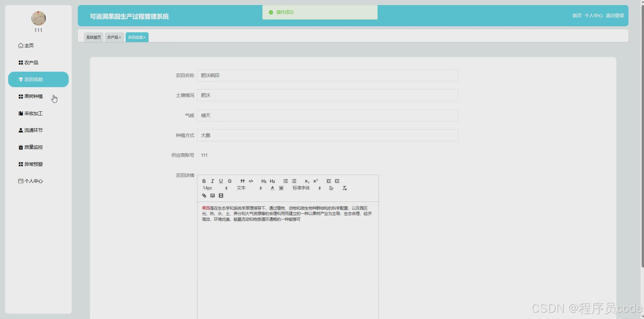Viewport: 644px width, 319px height.
Task: Click the 可追溯果园生产过程管理系统 title
Action: [x=129, y=16]
